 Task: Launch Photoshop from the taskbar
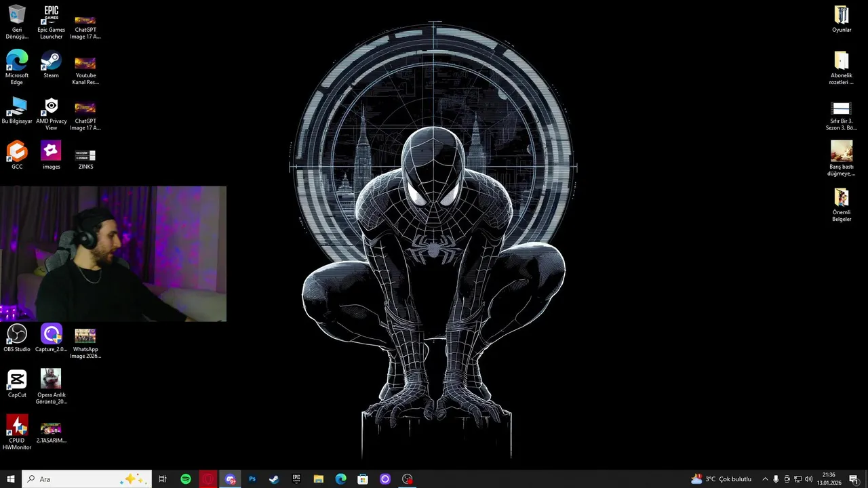click(252, 479)
